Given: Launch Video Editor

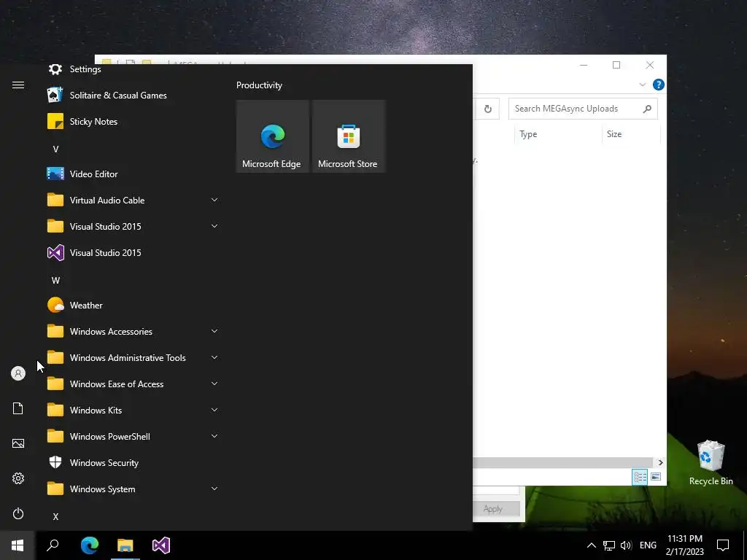Looking at the screenshot, I should pyautogui.click(x=132, y=174).
